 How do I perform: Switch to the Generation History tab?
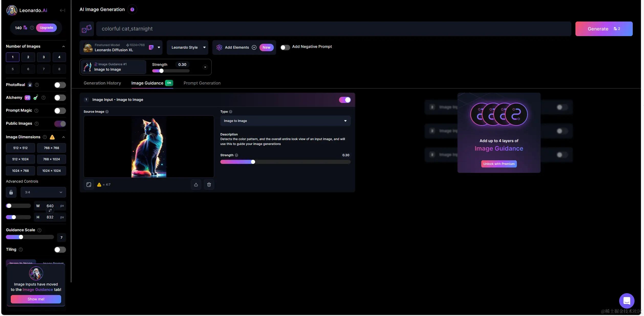pos(102,83)
